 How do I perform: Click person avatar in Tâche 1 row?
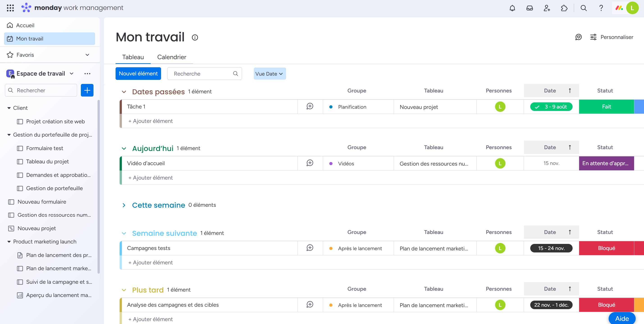pos(500,107)
